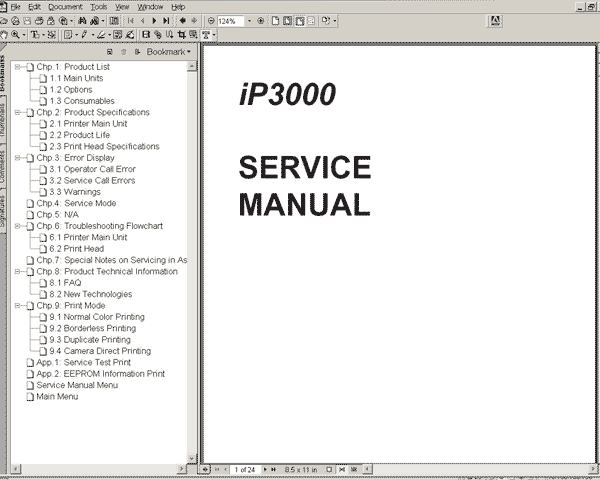This screenshot has width=600, height=480.
Task: Open the Tools menu
Action: tap(98, 7)
